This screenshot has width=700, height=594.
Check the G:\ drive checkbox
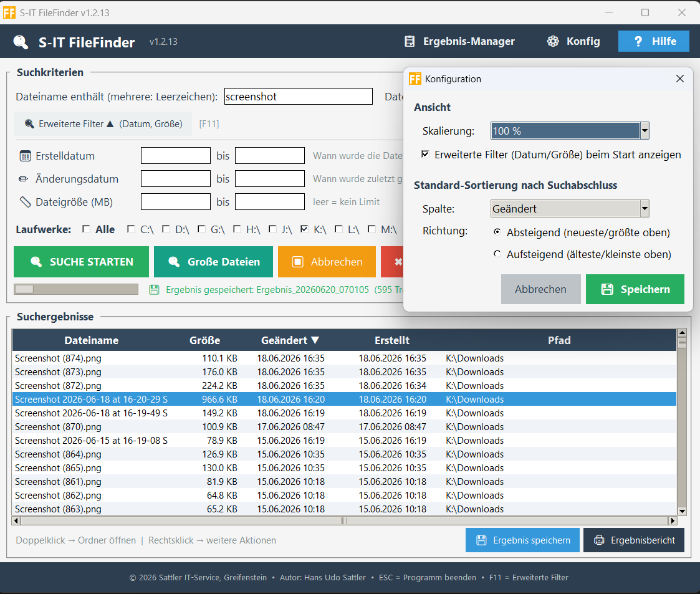[201, 229]
